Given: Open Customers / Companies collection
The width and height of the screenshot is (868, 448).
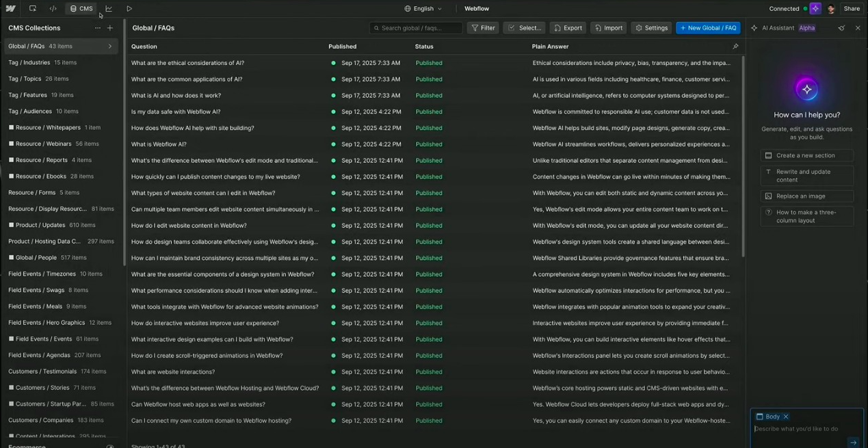Looking at the screenshot, I should click(61, 420).
